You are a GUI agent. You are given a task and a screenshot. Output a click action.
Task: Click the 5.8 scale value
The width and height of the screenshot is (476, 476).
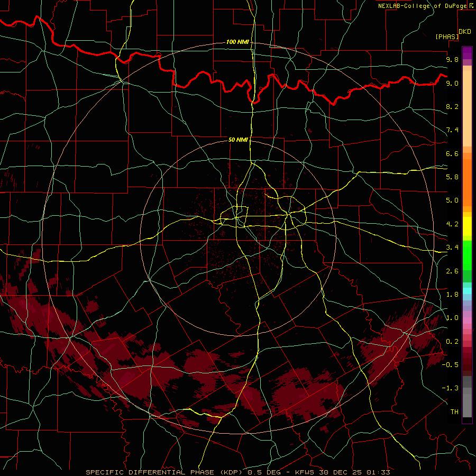[x=452, y=177]
